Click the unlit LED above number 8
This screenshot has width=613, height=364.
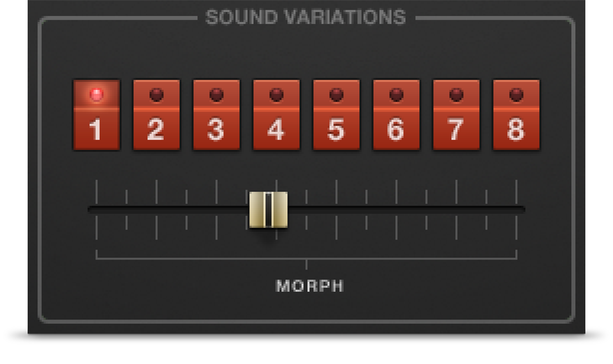click(x=516, y=95)
